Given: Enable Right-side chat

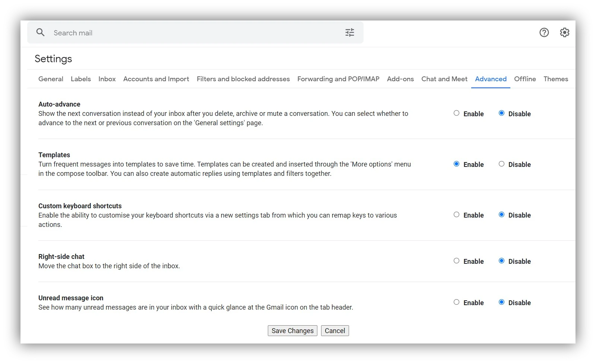Looking at the screenshot, I should (x=456, y=261).
